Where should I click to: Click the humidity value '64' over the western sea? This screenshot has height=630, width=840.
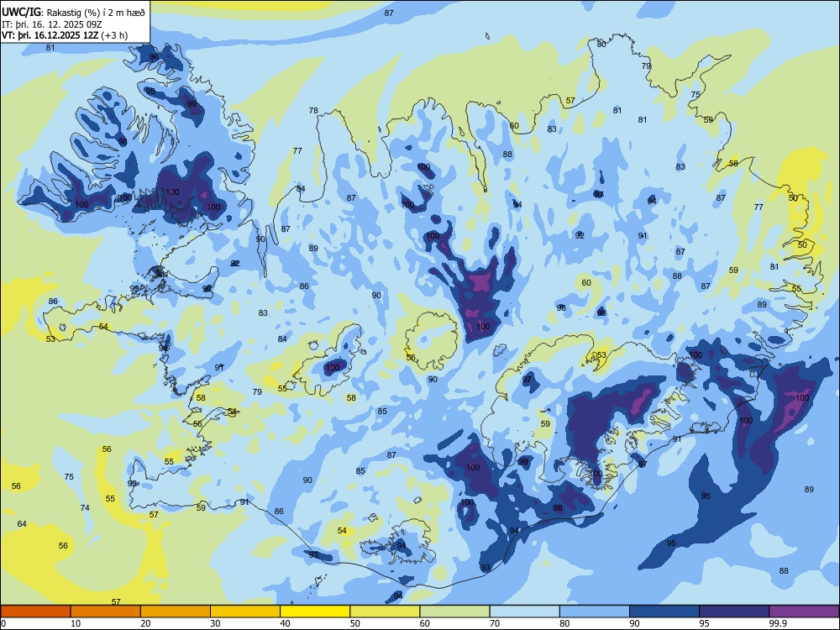(x=22, y=523)
